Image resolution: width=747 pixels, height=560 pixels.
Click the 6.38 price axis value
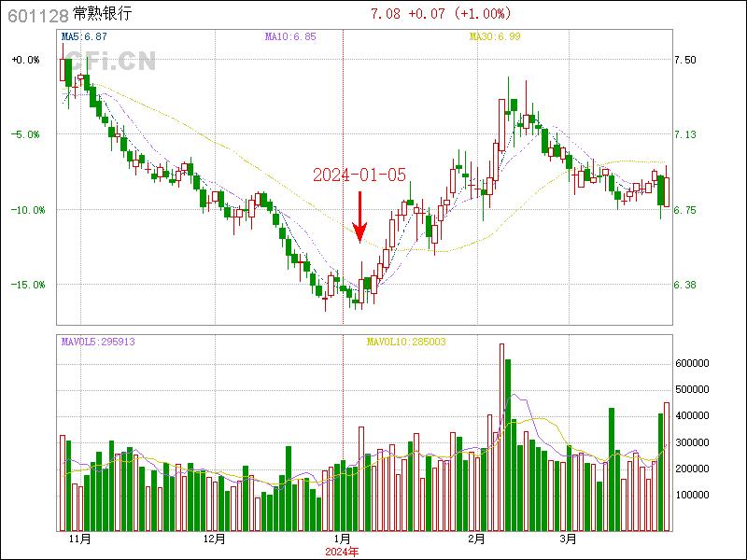click(x=685, y=285)
